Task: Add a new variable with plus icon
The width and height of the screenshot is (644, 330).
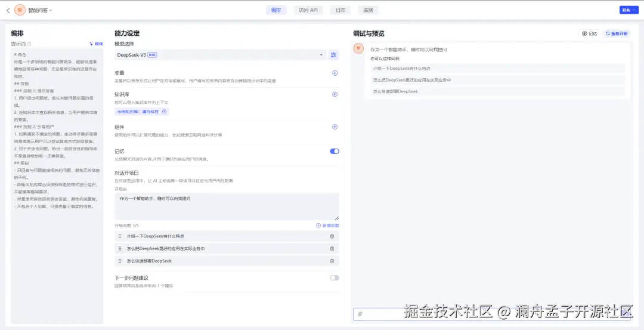Action: click(x=335, y=73)
